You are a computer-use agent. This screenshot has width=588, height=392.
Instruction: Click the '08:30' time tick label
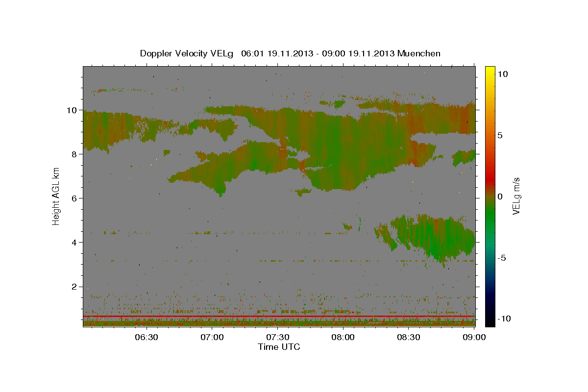(408, 337)
